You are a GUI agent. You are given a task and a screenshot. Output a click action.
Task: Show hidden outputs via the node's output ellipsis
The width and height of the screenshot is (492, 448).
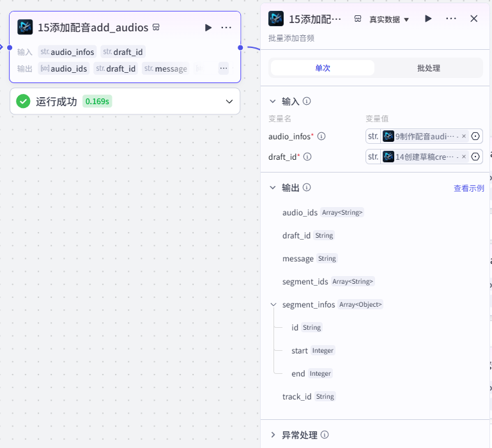click(224, 68)
